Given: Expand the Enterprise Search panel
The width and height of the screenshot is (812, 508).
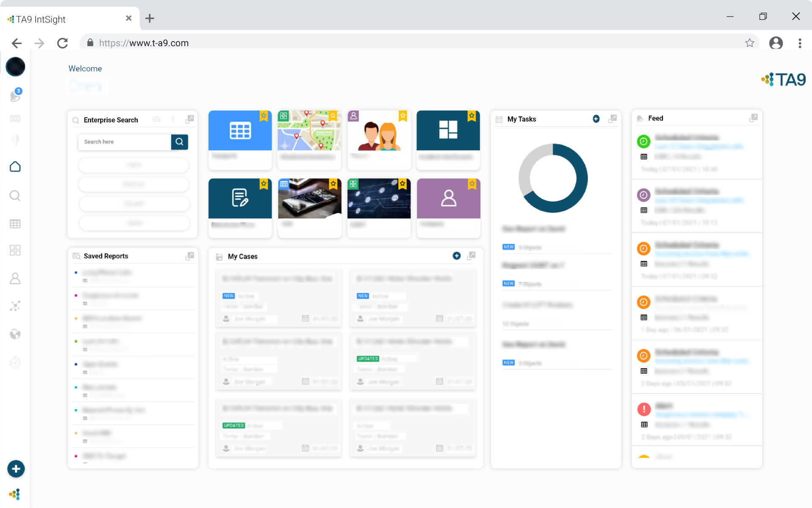Looking at the screenshot, I should 189,119.
